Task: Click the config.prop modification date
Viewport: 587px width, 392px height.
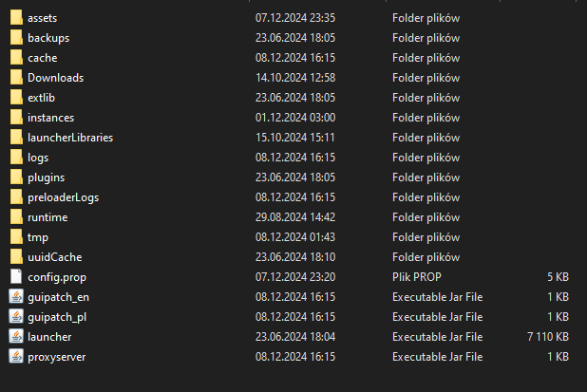Action: (x=293, y=276)
